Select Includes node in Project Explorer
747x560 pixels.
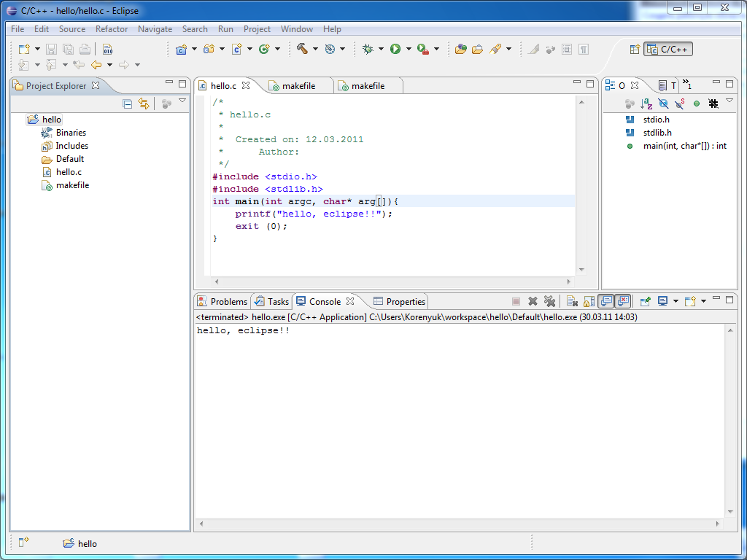(x=72, y=146)
